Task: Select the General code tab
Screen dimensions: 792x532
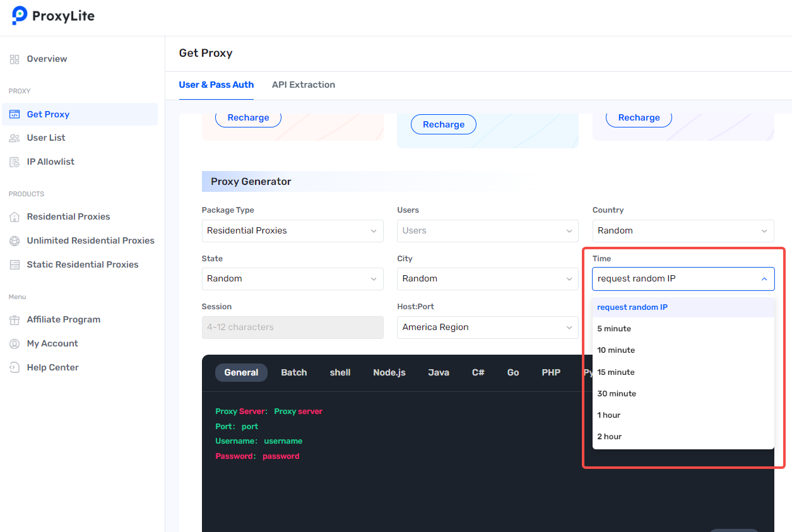Action: (241, 372)
